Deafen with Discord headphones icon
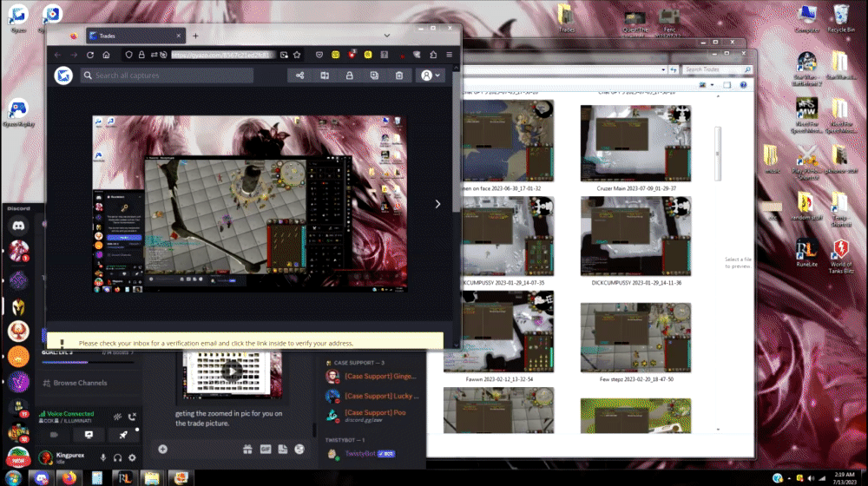 (117, 457)
